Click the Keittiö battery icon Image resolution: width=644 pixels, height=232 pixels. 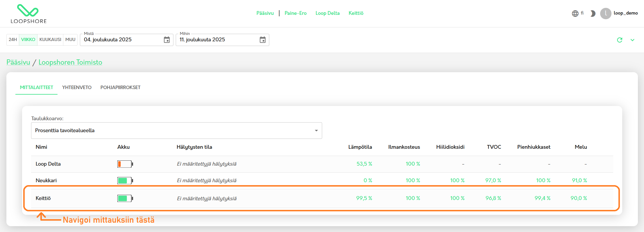pos(125,198)
